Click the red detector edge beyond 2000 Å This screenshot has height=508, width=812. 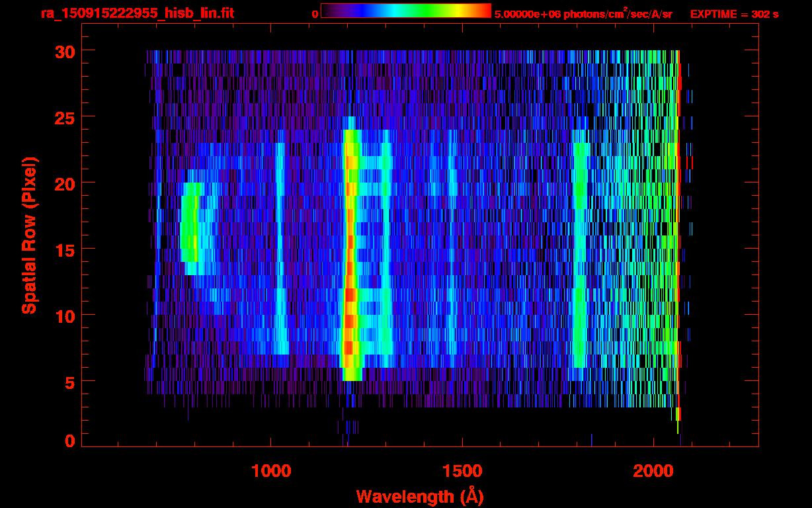tap(678, 198)
